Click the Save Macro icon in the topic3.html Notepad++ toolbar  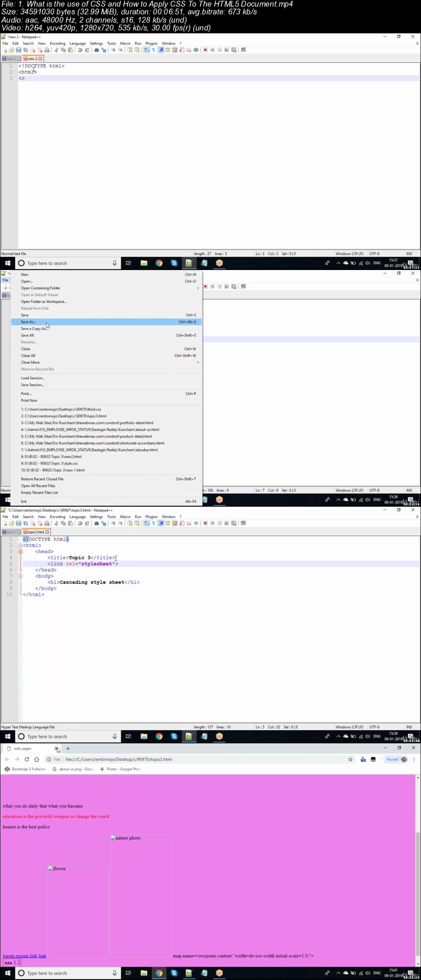coord(234,523)
